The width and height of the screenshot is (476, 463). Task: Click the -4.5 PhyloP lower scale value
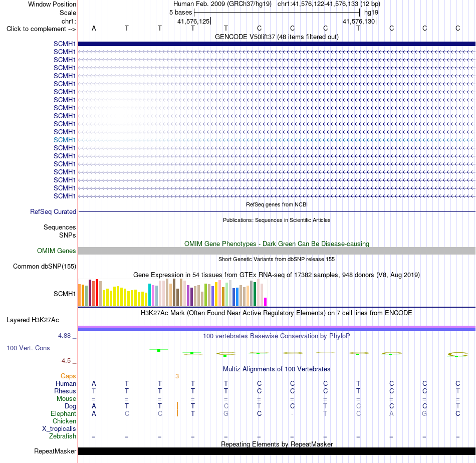click(65, 361)
